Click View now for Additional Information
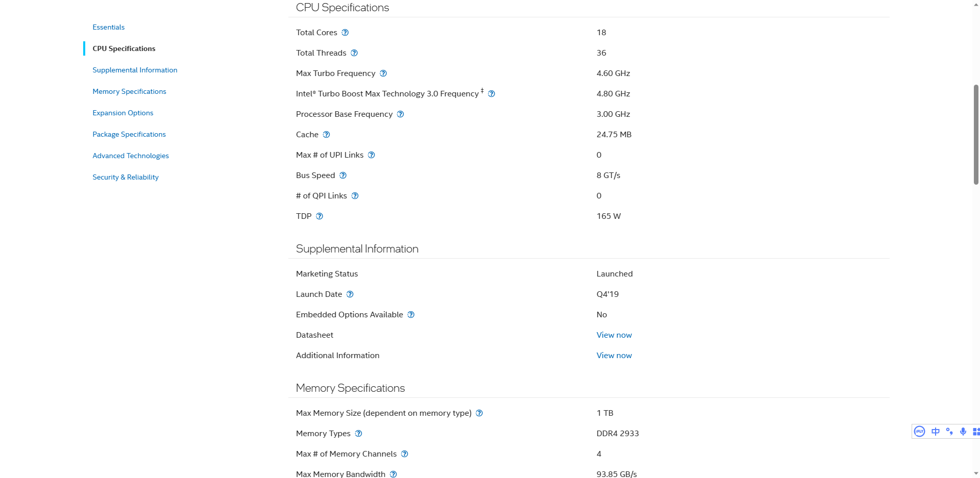Viewport: 980px width, 478px height. (x=614, y=356)
